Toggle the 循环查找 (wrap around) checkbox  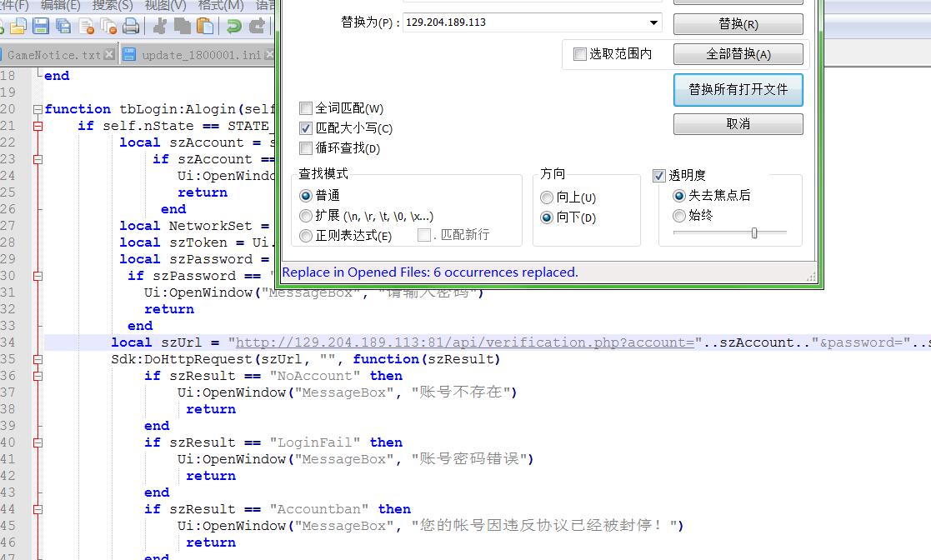pyautogui.click(x=306, y=148)
